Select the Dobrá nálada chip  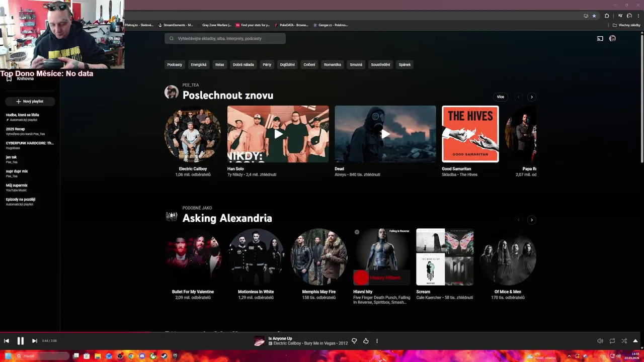(244, 65)
